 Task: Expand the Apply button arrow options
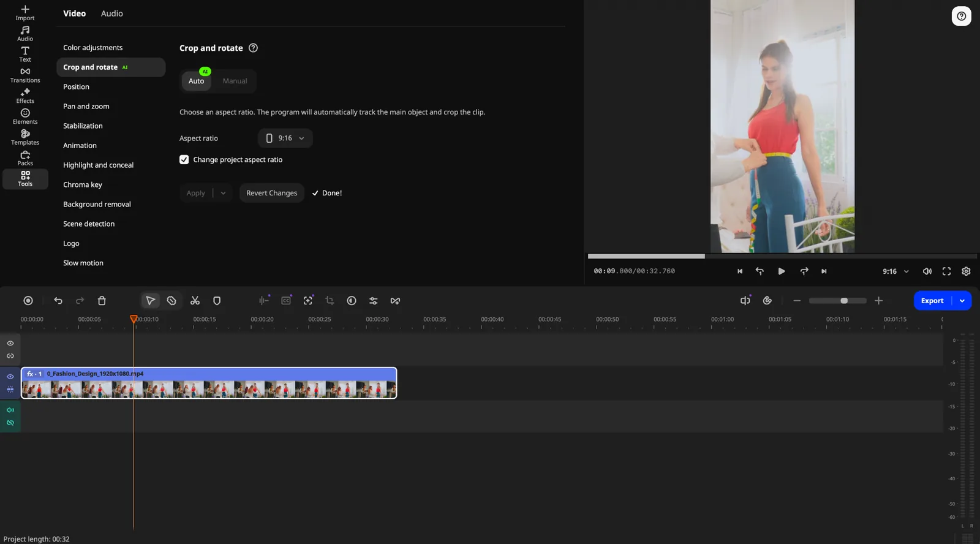pos(223,193)
